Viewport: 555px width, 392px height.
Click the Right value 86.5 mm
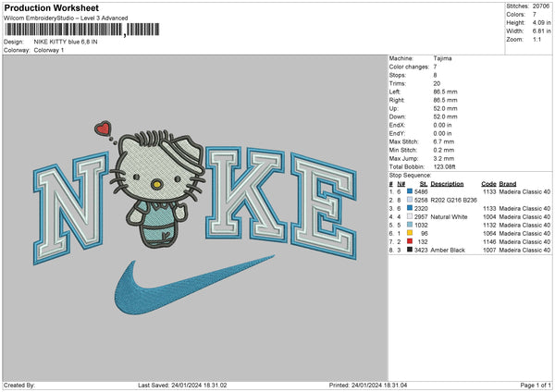click(x=445, y=100)
